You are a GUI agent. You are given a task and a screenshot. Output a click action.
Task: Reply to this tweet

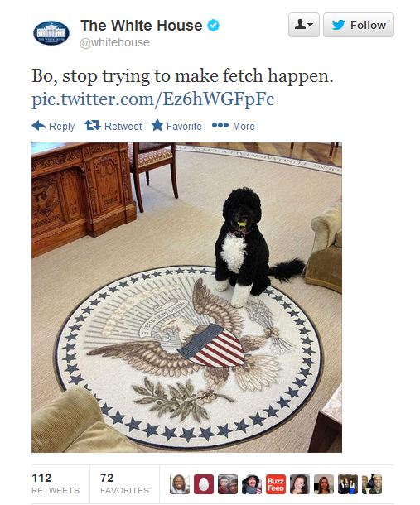[54, 126]
